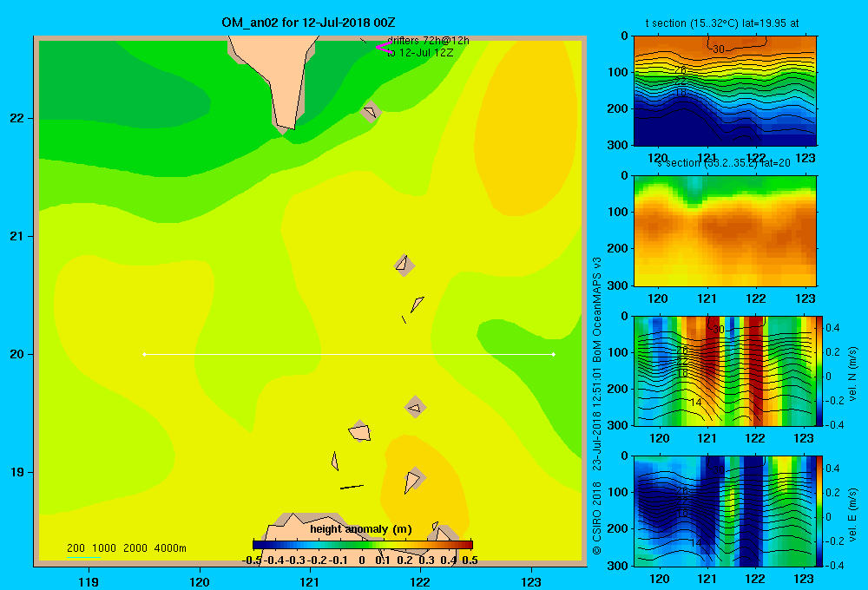The height and width of the screenshot is (590, 868).
Task: Click the left endpoint of the white transect line
Action: [x=144, y=354]
